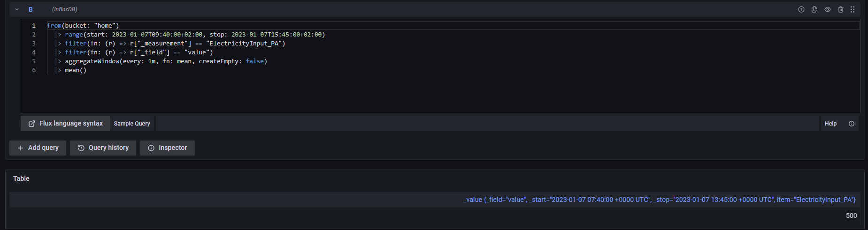The width and height of the screenshot is (868, 230).
Task: Click the info circle icon beside Help
Action: coord(852,124)
